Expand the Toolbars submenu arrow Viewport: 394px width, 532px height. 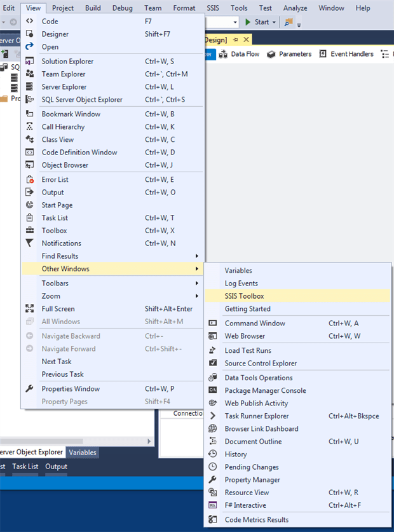[197, 283]
